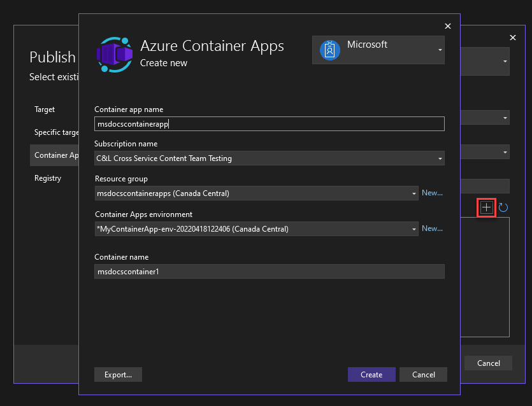Click New... beside Container Apps environment
The image size is (532, 406).
432,228
